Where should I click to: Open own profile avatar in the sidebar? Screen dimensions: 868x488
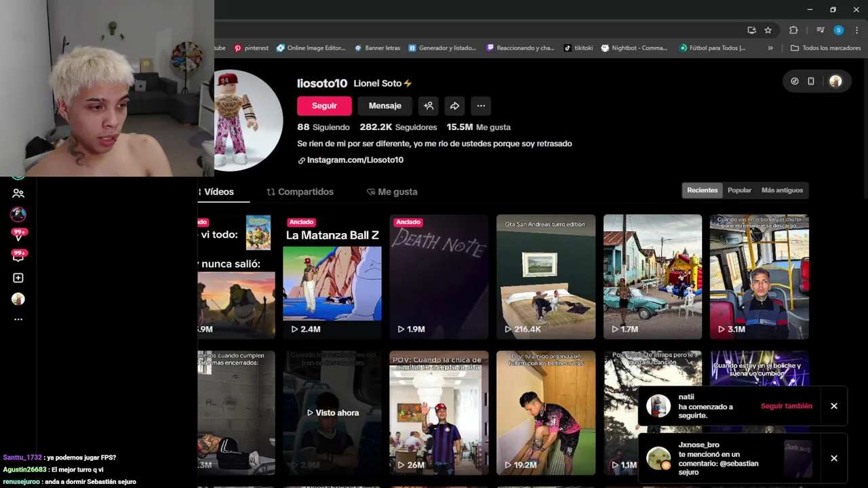pos(18,299)
